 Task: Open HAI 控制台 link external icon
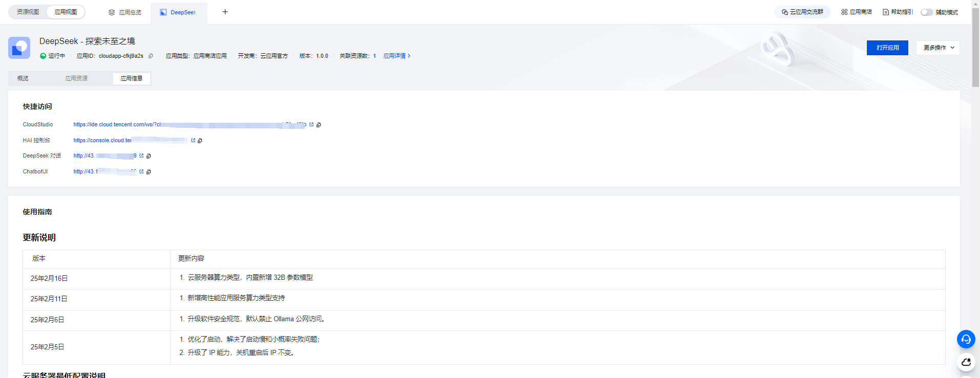tap(193, 140)
